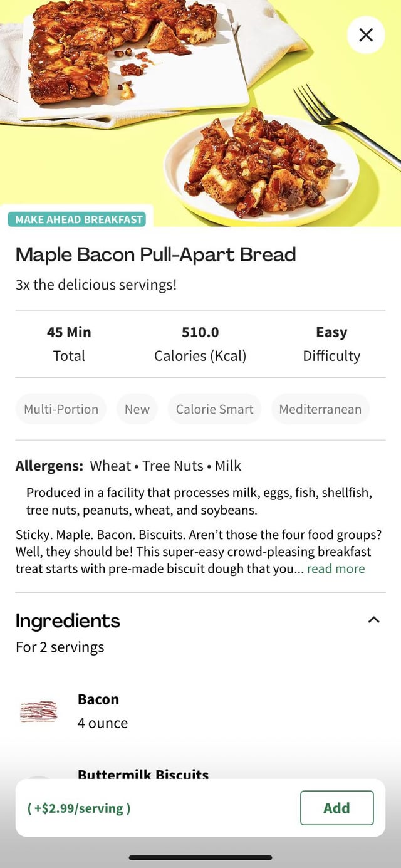
Task: Tap the Make Ahead Breakfast badge
Action: point(78,219)
